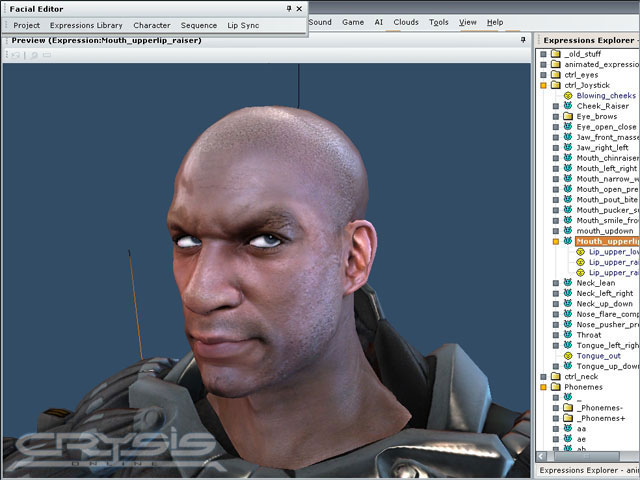The height and width of the screenshot is (480, 640).
Task: Open the Lip Sync menu
Action: pyautogui.click(x=242, y=25)
